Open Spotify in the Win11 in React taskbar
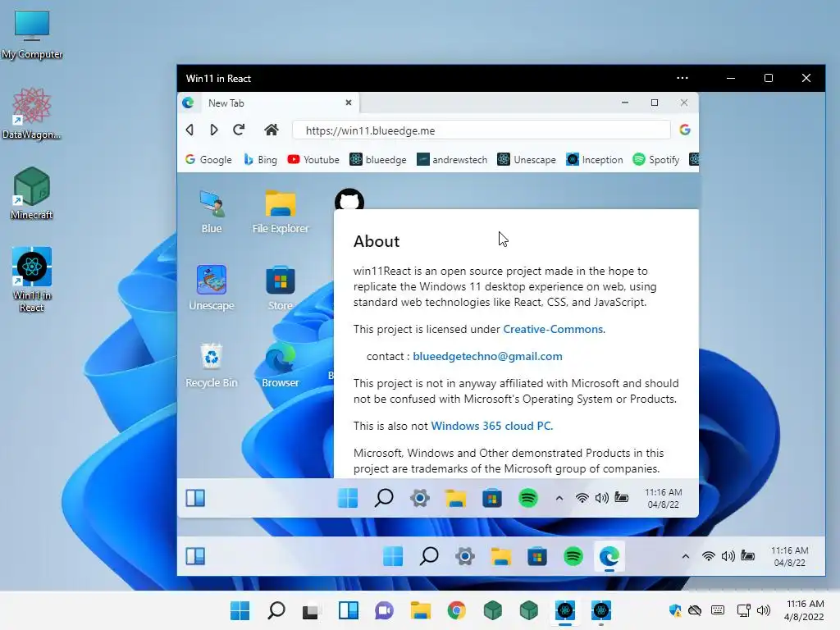 [573, 556]
